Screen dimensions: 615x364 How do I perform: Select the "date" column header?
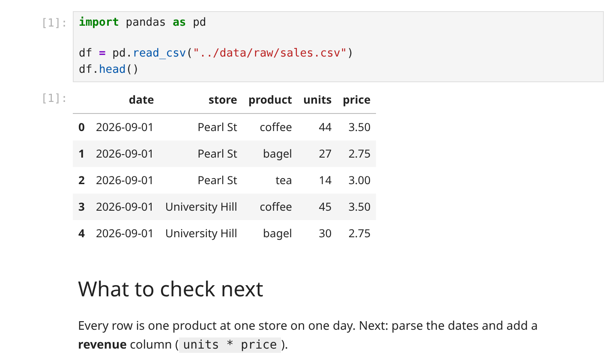click(141, 100)
